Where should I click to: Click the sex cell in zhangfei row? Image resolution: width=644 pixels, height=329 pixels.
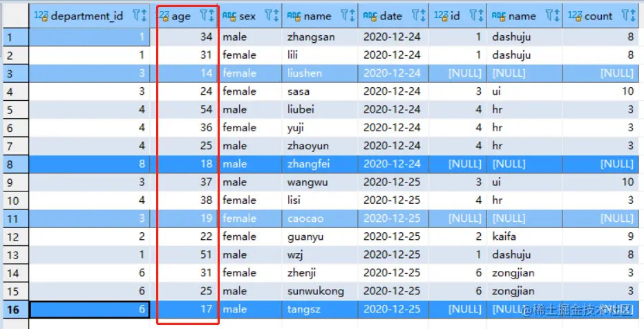click(250, 164)
